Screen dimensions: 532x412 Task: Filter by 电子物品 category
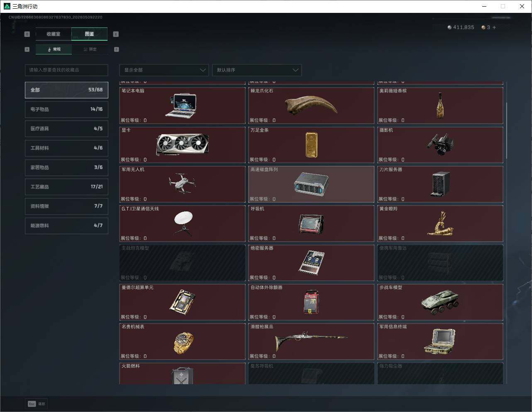(66, 109)
